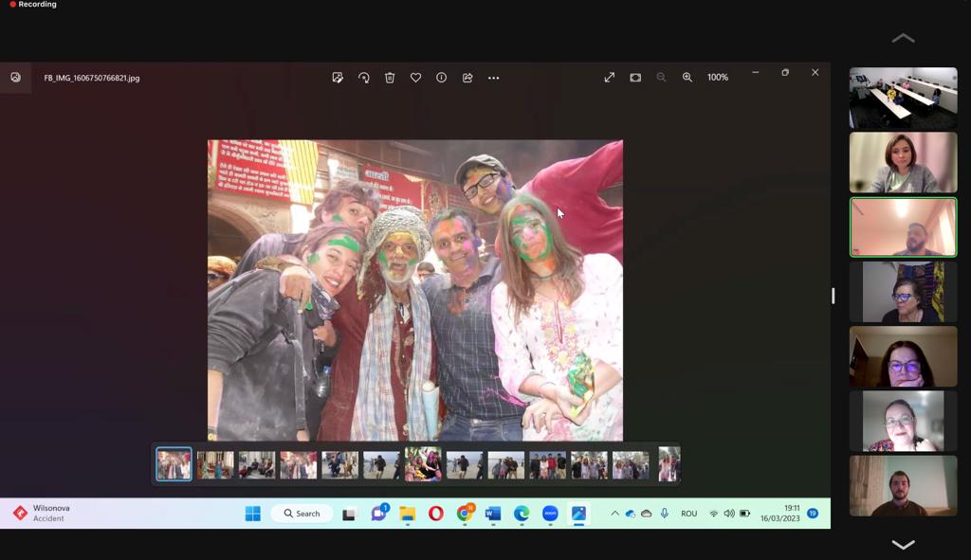Image resolution: width=971 pixels, height=560 pixels.
Task: Select the highlighted first filmstrip thumbnail
Action: pos(174,464)
